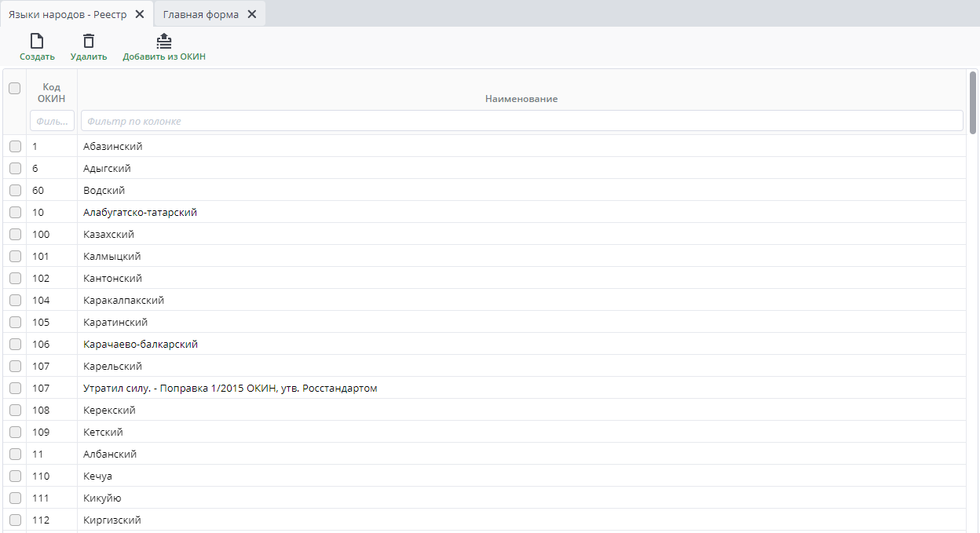Click code cell 6

[52, 168]
